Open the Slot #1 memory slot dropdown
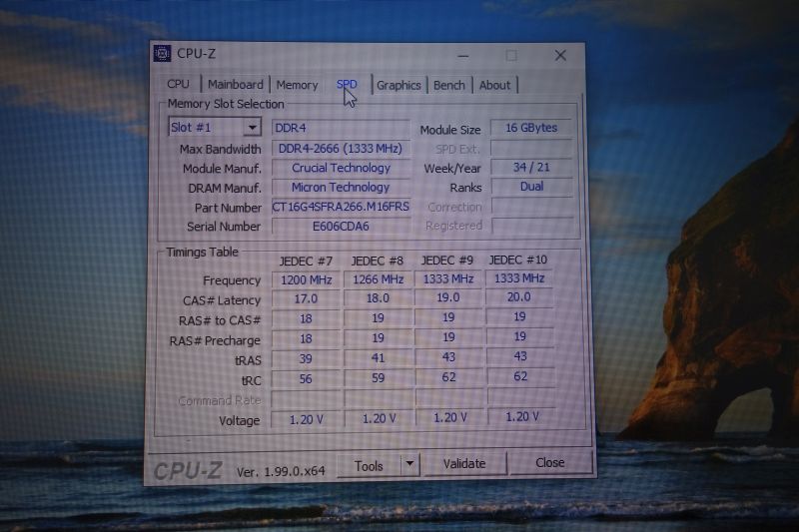Viewport: 799px width, 532px height. click(215, 128)
